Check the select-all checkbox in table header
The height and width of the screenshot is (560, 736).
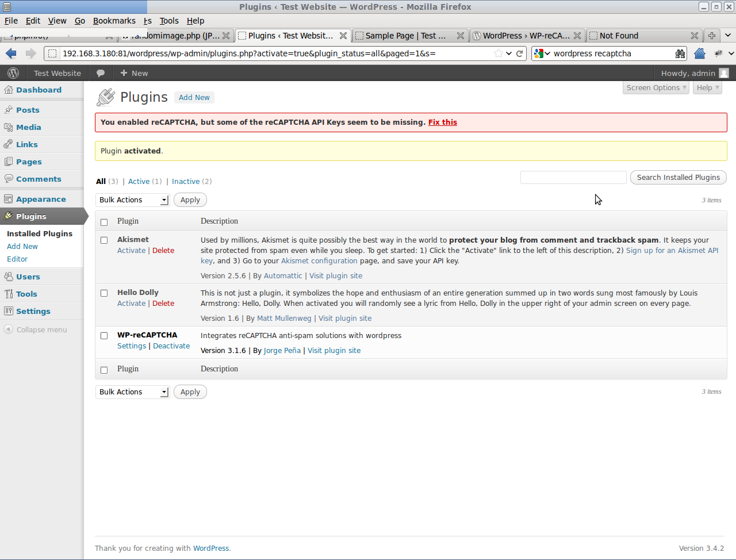tap(104, 222)
